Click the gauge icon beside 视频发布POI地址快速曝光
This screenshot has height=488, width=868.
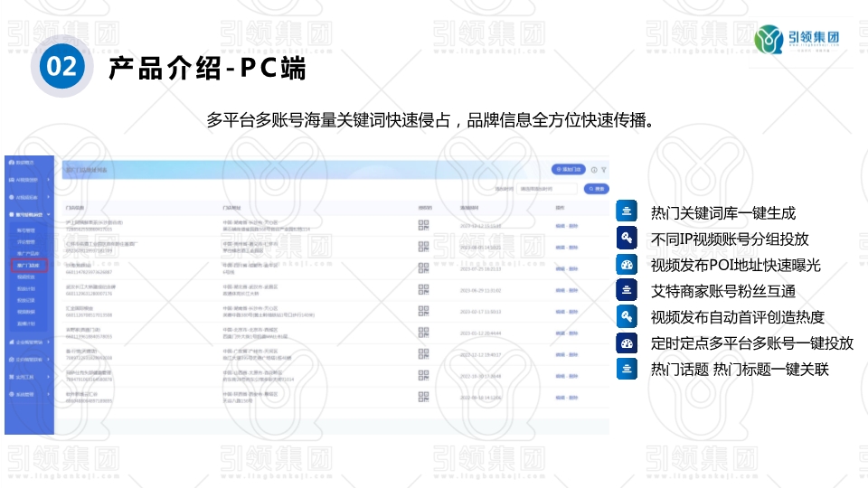(627, 265)
